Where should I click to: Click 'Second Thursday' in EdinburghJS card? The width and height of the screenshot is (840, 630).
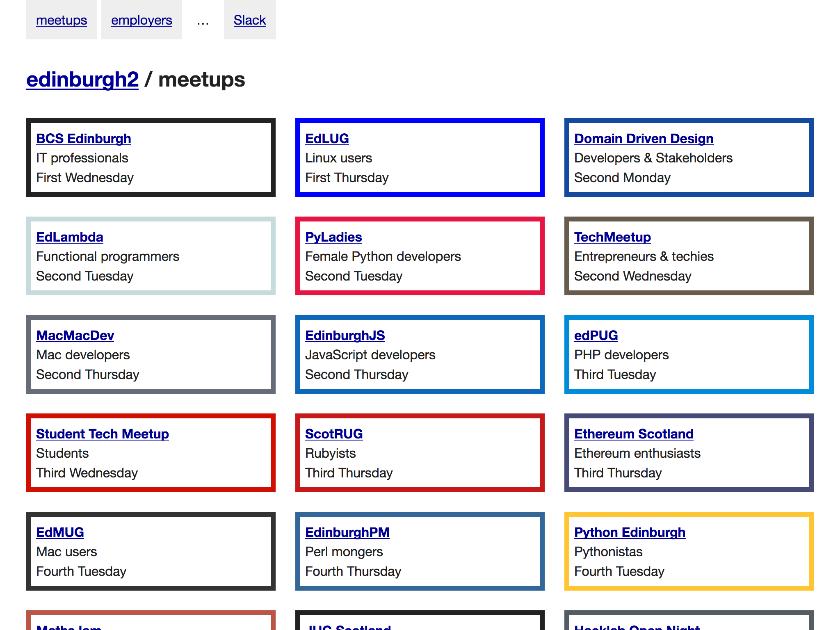[x=357, y=374]
